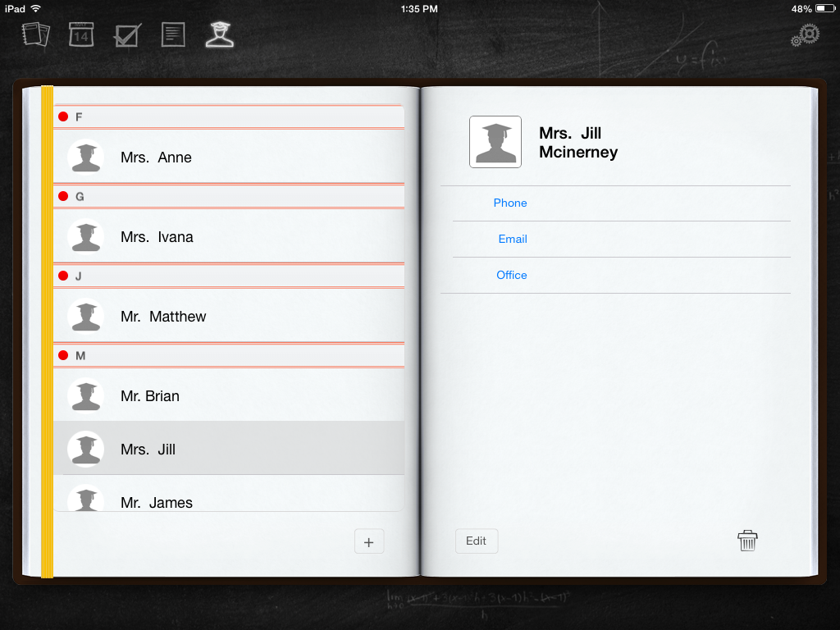Open settings gear icon
Viewport: 840px width, 630px height.
[805, 35]
